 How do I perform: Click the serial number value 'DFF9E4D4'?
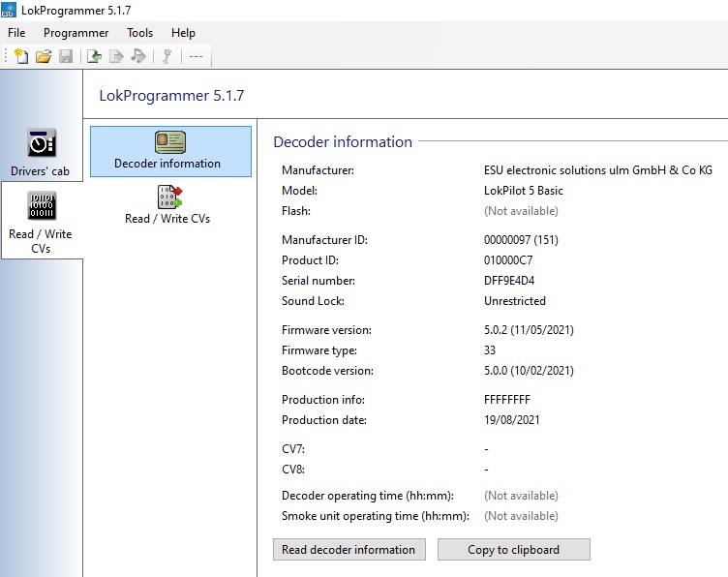[509, 281]
